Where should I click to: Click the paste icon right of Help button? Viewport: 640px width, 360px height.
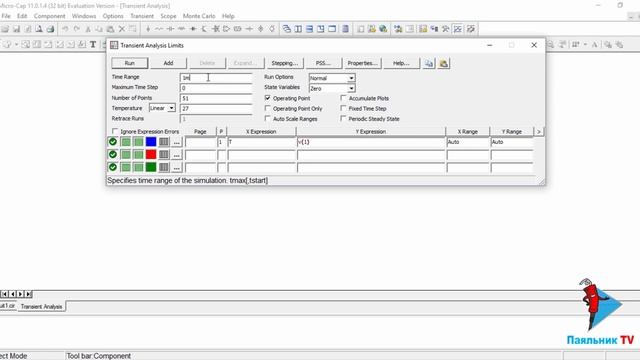click(x=444, y=63)
